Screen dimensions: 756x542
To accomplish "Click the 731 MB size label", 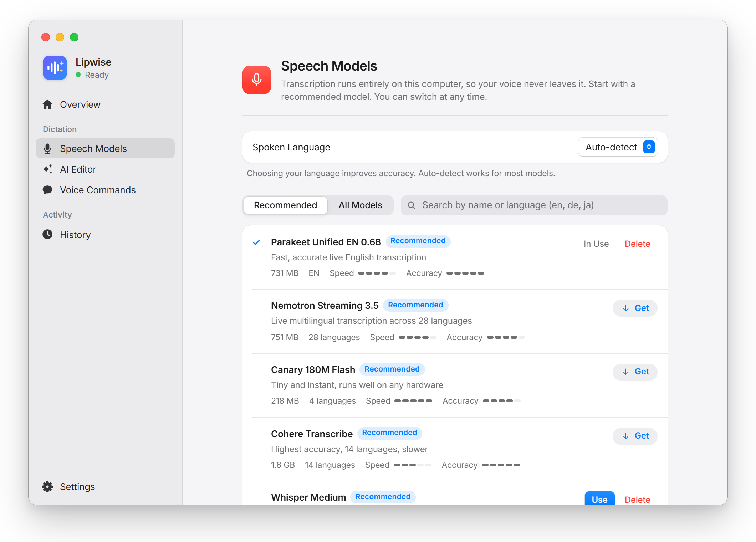I will (x=285, y=273).
